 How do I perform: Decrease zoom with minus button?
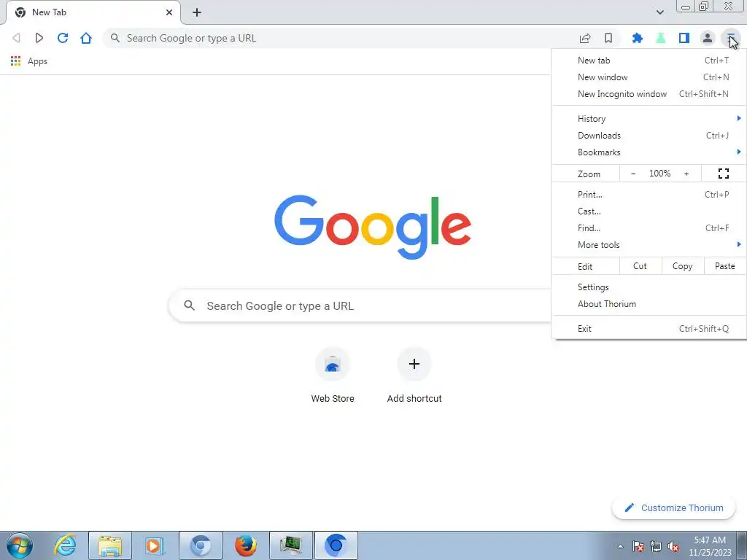(633, 174)
